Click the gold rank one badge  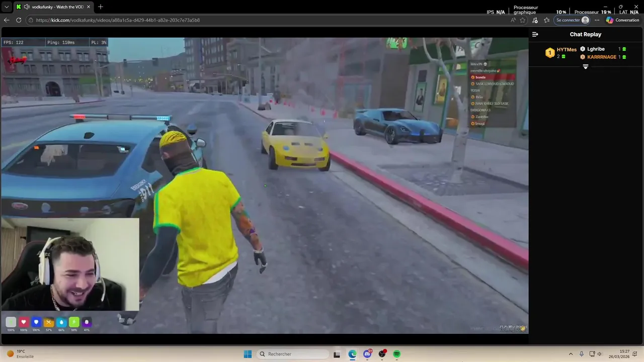550,52
